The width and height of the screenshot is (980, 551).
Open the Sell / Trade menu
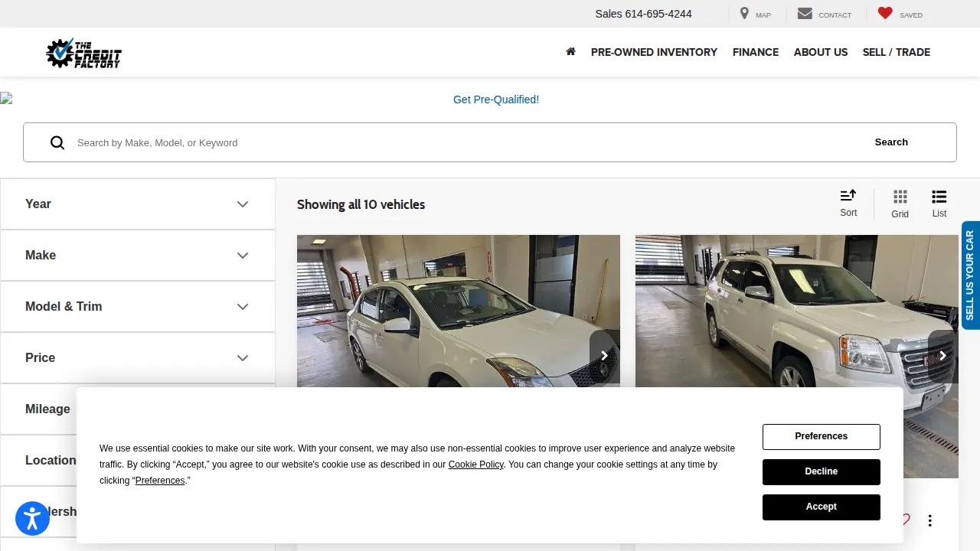coord(897,52)
